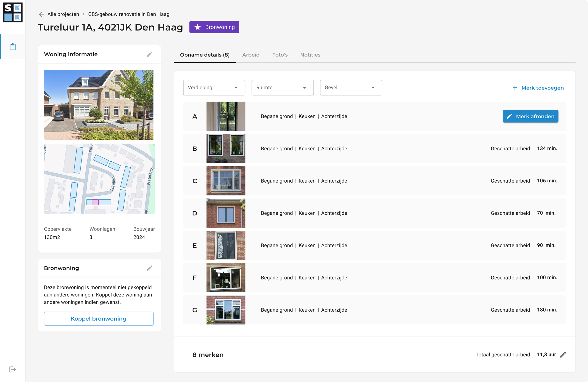Screen dimensions: 588x382
Task: Click the plus icon next to Merk toevoegen
Action: click(x=515, y=88)
